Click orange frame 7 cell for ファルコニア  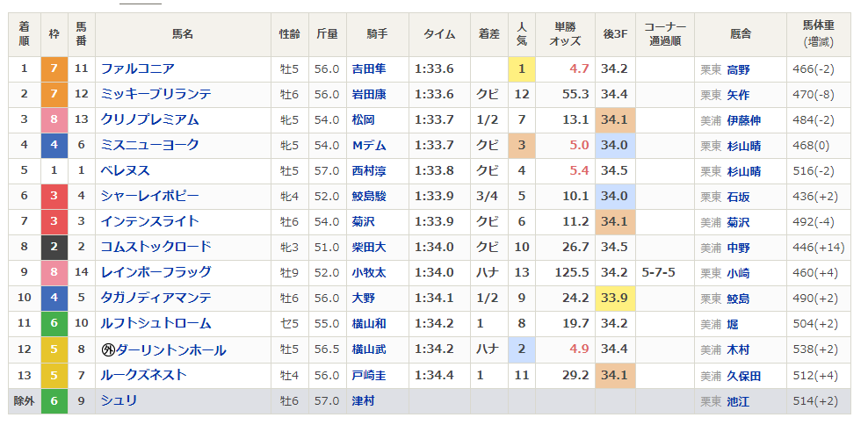[x=54, y=69]
